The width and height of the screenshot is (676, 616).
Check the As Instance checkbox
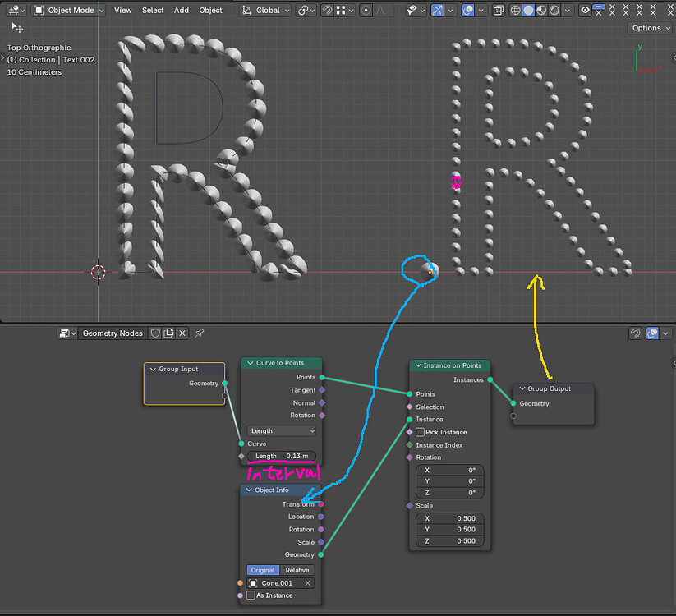pos(251,595)
